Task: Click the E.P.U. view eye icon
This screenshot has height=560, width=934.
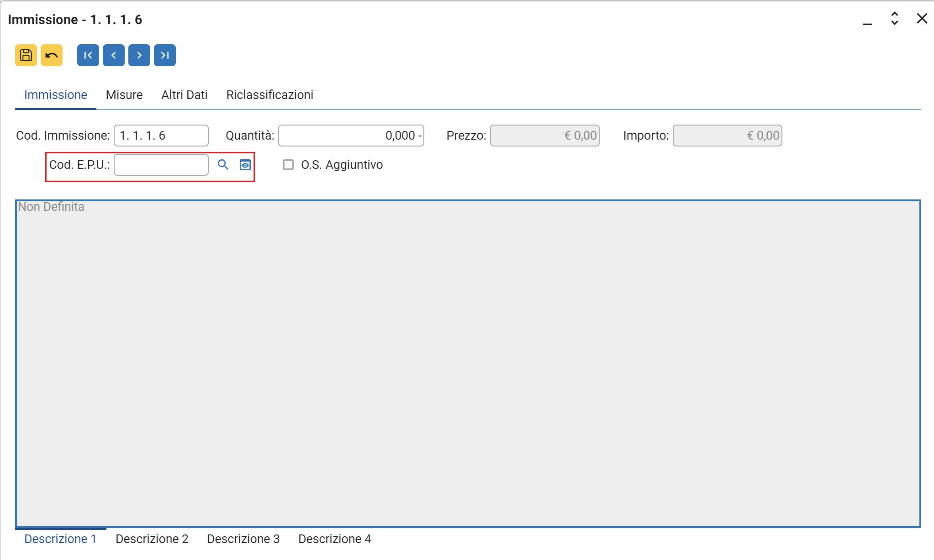Action: (245, 165)
